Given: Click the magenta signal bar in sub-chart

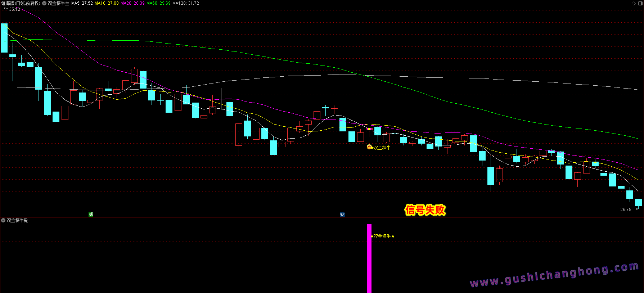Looking at the screenshot, I should click(x=369, y=259).
